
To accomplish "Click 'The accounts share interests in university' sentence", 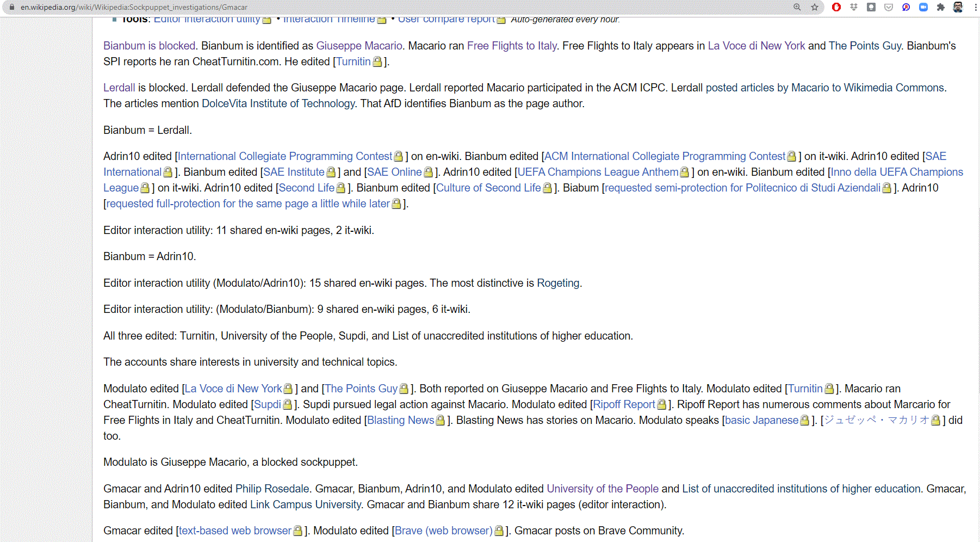I will [x=250, y=362].
